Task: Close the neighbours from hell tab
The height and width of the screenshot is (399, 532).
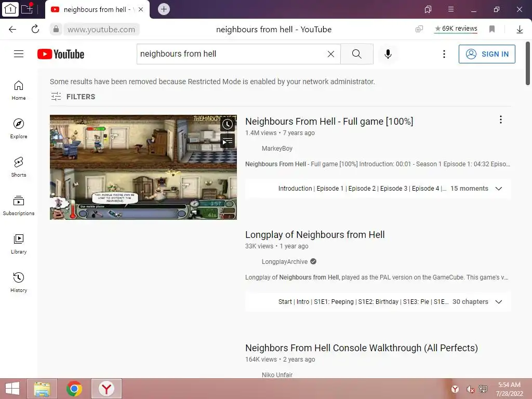Action: click(x=141, y=9)
